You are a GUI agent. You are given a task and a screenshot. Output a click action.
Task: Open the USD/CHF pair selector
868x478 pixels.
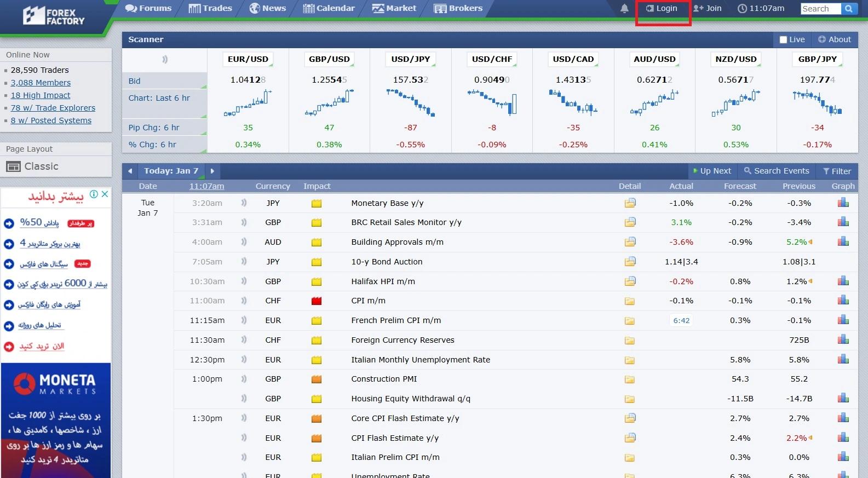pyautogui.click(x=492, y=59)
